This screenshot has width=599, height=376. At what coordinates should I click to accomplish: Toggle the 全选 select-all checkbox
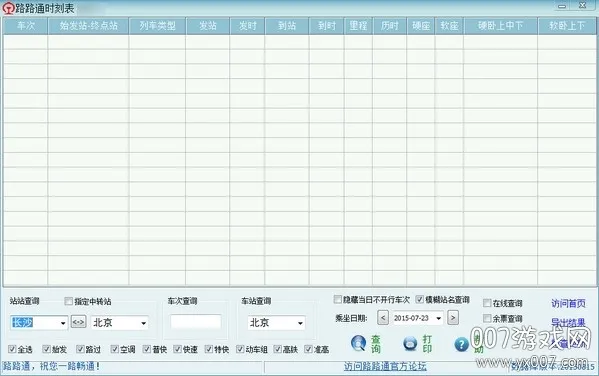[x=12, y=349]
